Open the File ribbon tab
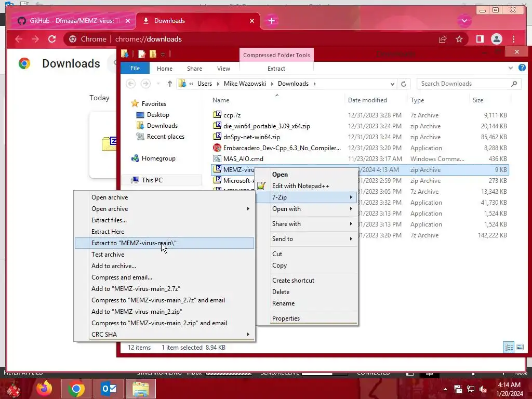 (x=135, y=68)
